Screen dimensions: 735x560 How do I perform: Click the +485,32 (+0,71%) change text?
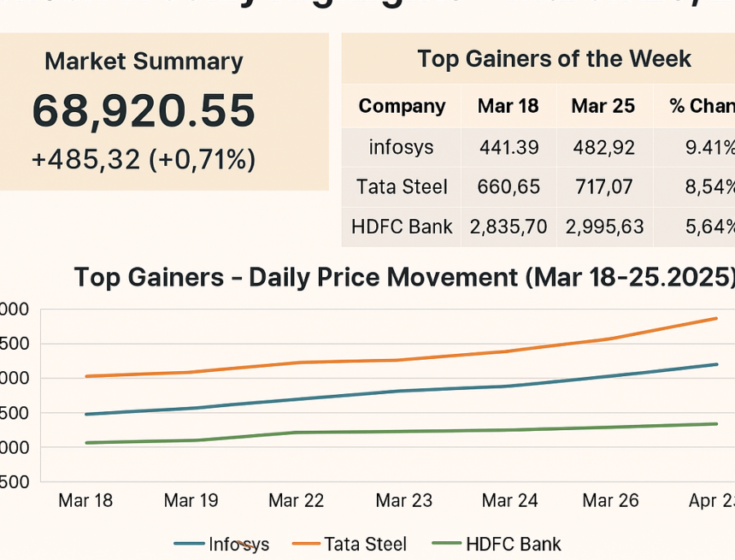coord(144,159)
